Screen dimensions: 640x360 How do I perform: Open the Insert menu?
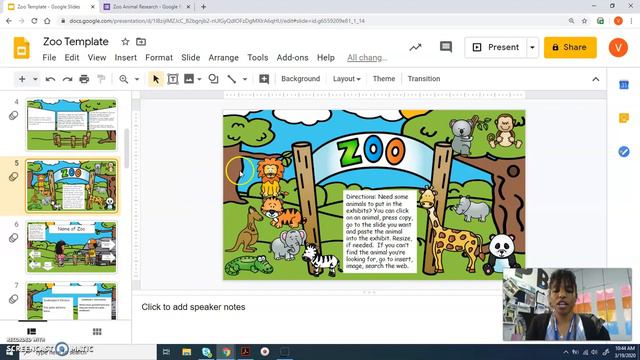tap(126, 58)
